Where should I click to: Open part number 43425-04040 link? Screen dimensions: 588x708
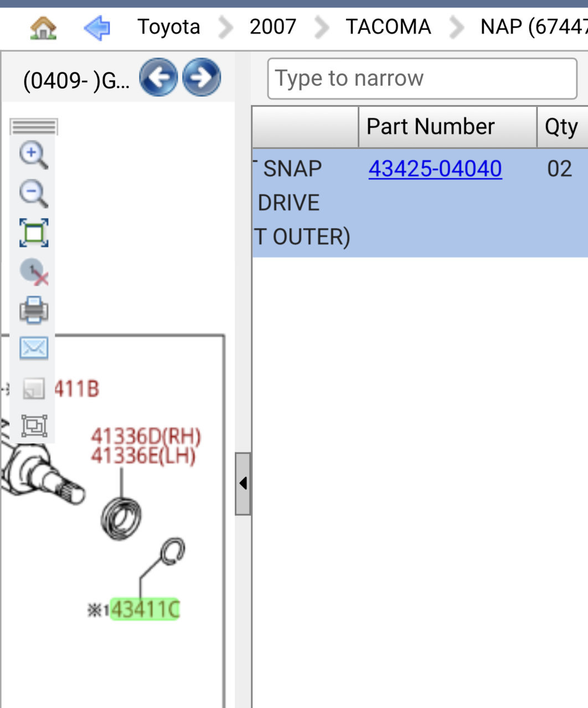(x=435, y=168)
